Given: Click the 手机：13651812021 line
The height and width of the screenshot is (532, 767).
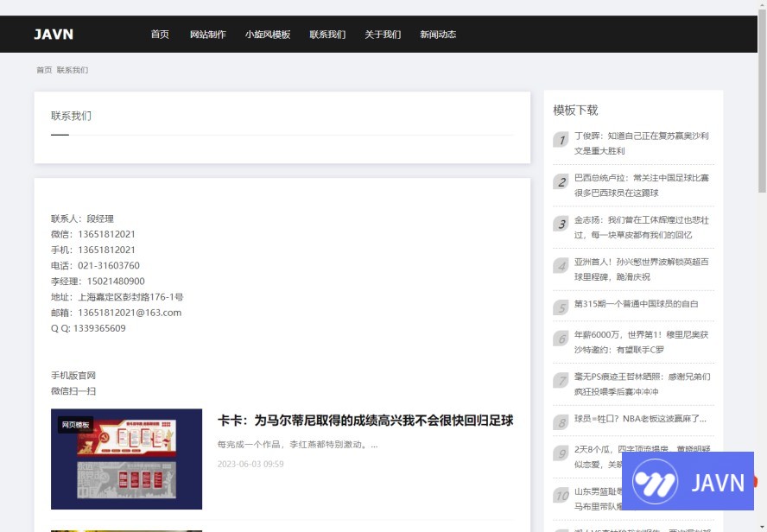Looking at the screenshot, I should pos(93,250).
